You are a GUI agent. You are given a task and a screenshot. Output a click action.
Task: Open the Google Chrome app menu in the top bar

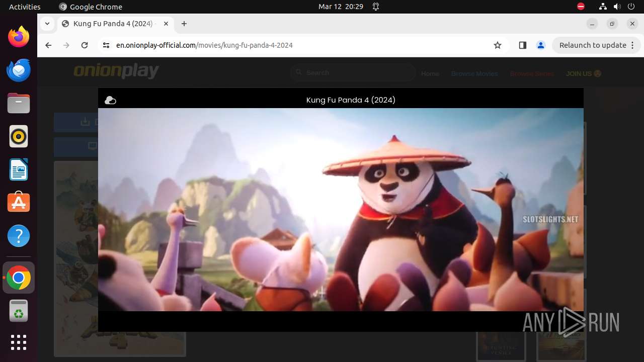pyautogui.click(x=91, y=7)
